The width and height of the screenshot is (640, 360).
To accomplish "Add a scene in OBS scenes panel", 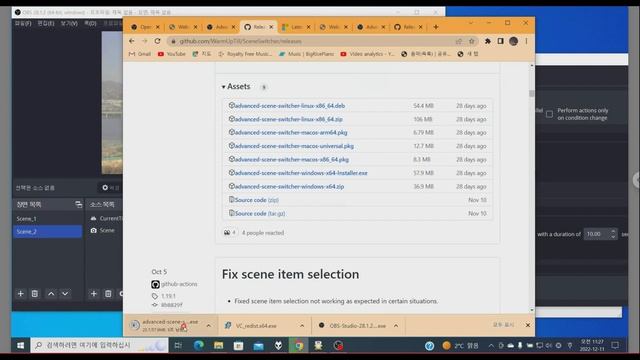I will [x=20, y=293].
